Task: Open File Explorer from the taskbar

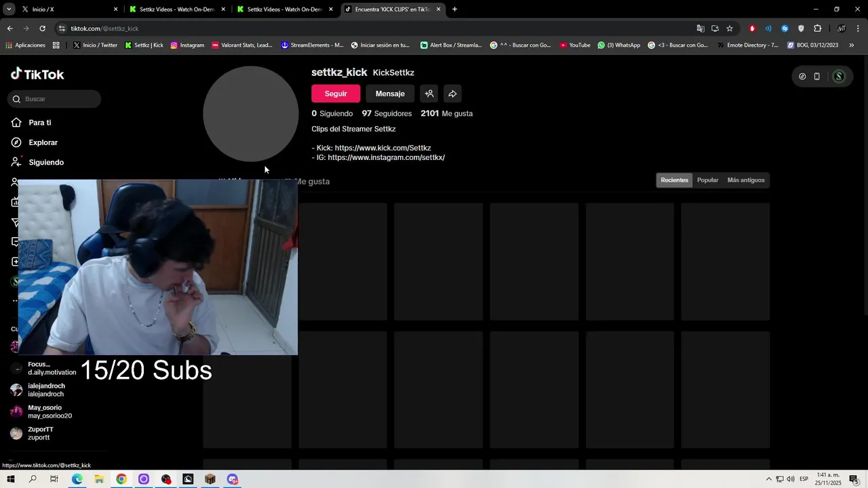Action: [x=99, y=479]
